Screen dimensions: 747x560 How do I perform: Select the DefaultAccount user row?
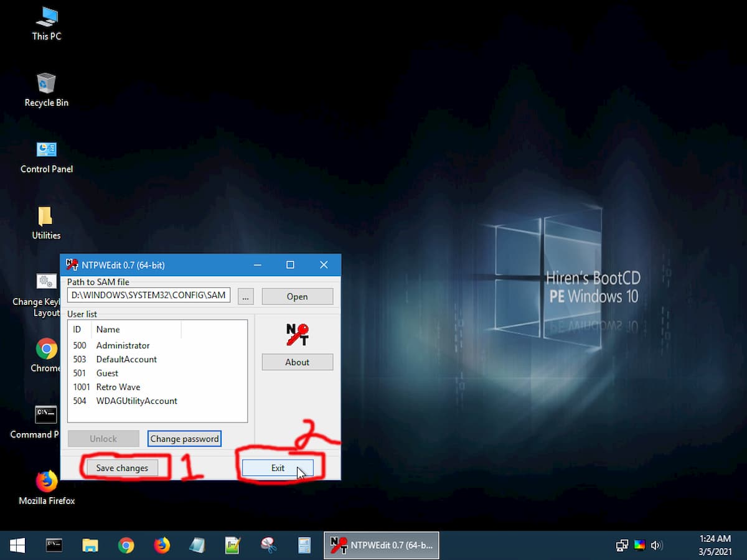point(157,359)
